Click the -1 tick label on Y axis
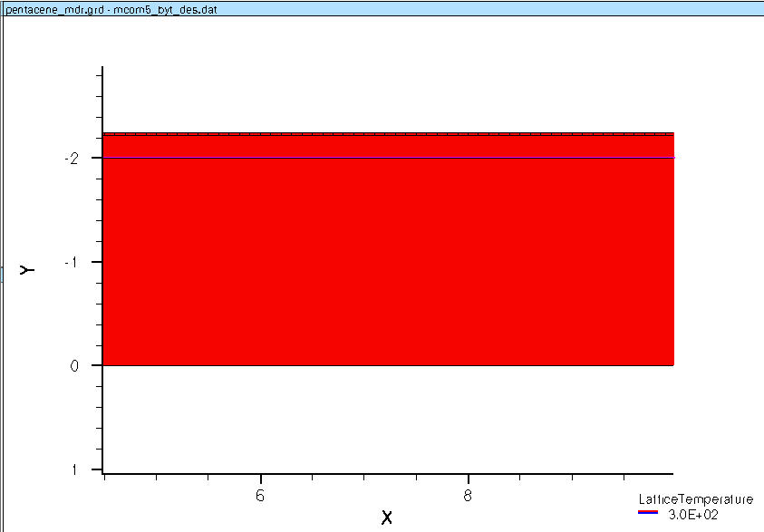The height and width of the screenshot is (532, 764). [x=71, y=262]
